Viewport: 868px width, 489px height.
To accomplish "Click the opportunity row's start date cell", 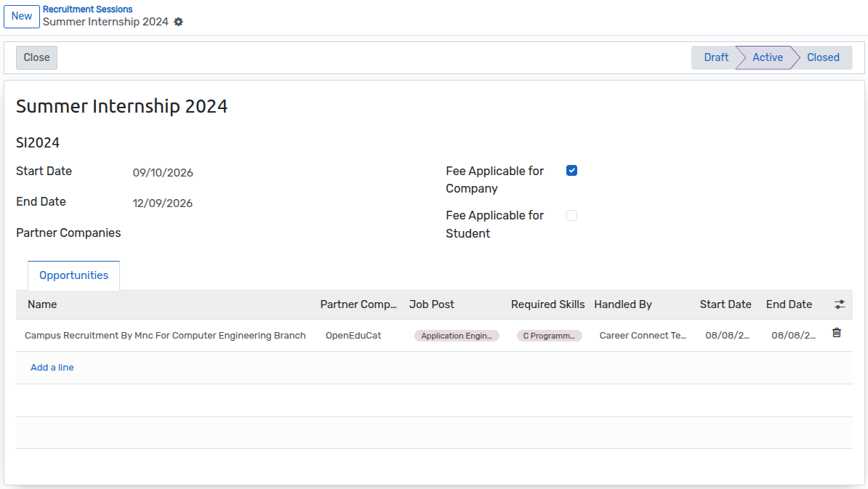I will click(727, 335).
